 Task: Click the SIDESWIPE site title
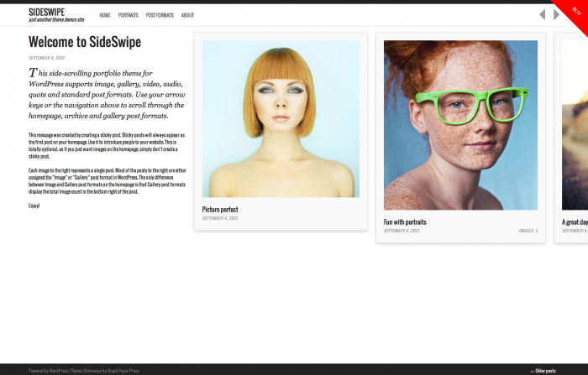tap(46, 12)
